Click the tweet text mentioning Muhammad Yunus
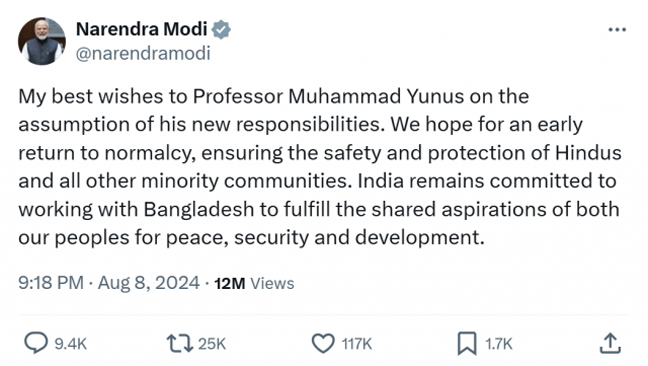Screen dimensions: 648x366 pos(319,167)
